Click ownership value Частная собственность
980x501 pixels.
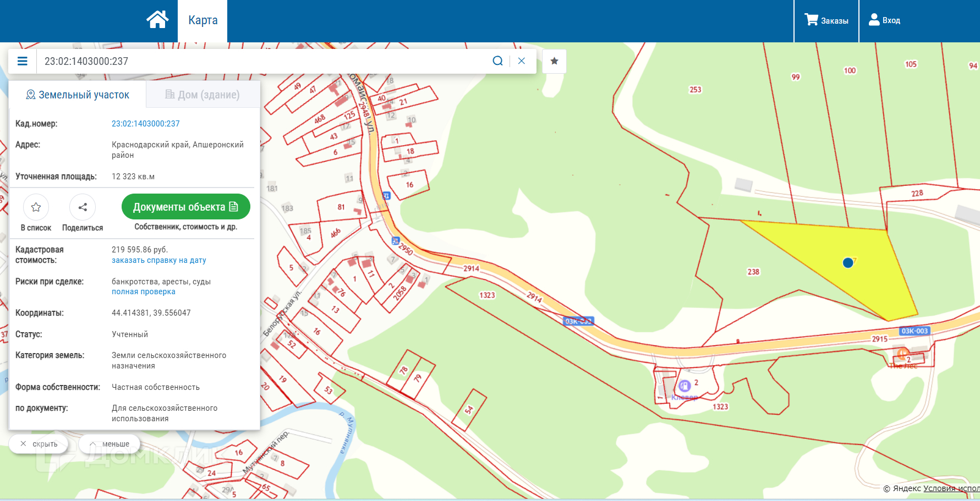tap(156, 387)
